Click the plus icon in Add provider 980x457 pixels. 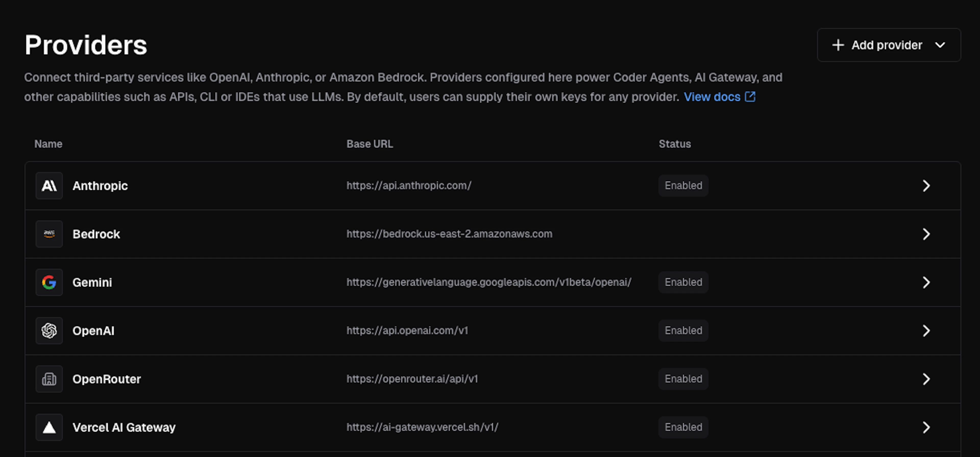[838, 45]
